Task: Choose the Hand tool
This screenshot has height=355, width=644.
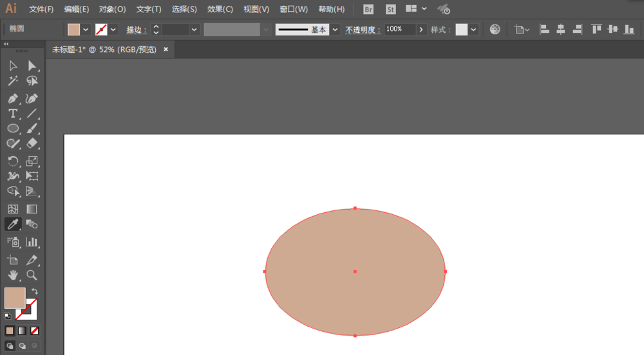Action: tap(13, 275)
